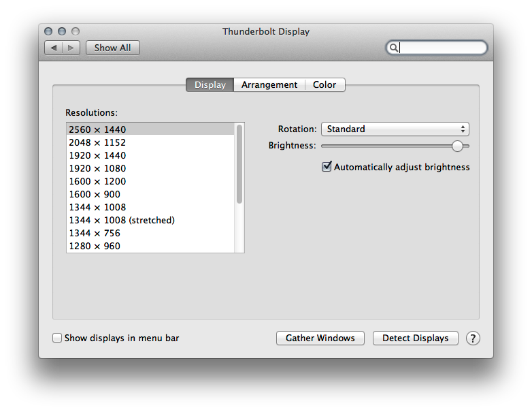
Task: Select the 2560 × 1440 resolution
Action: pyautogui.click(x=150, y=129)
